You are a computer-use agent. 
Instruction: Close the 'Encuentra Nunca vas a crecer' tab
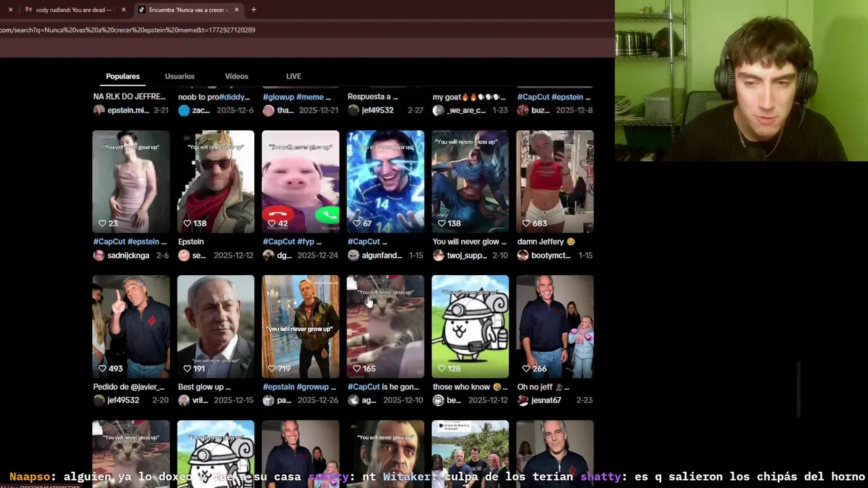pos(237,9)
